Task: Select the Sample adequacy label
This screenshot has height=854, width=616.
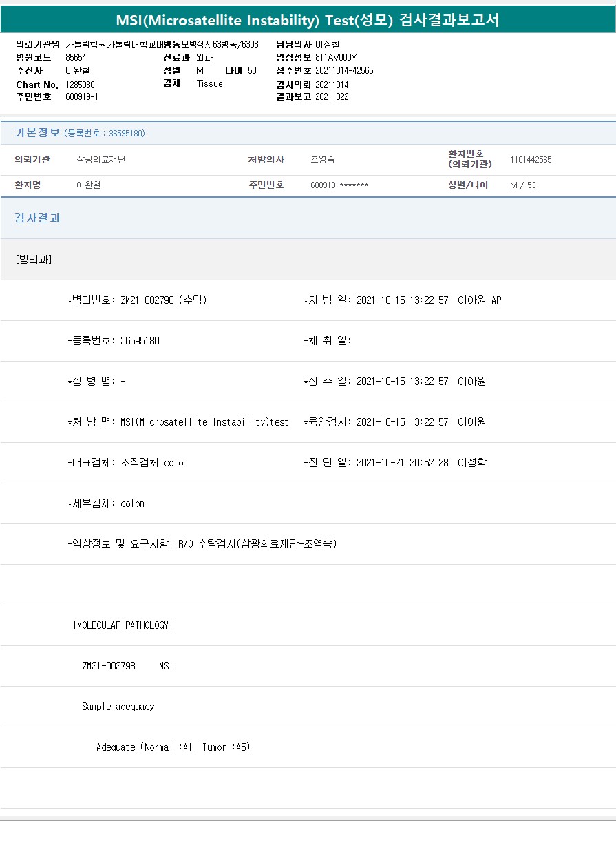Action: click(118, 707)
